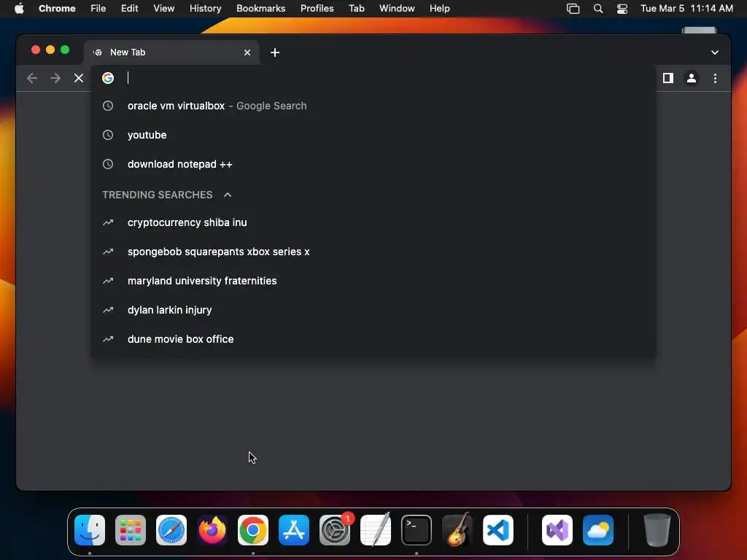Open the Help menu
Viewport: 747px width, 560px height.
click(439, 9)
